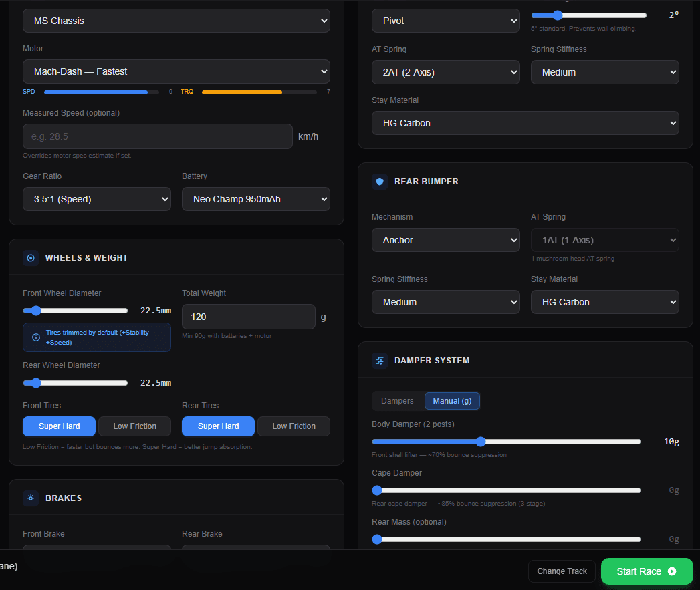
Task: Switch damper mode to Dampers
Action: click(x=398, y=400)
